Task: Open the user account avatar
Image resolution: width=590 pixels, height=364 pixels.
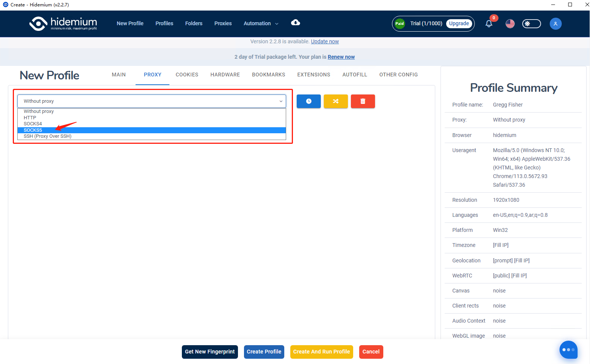Action: point(555,24)
